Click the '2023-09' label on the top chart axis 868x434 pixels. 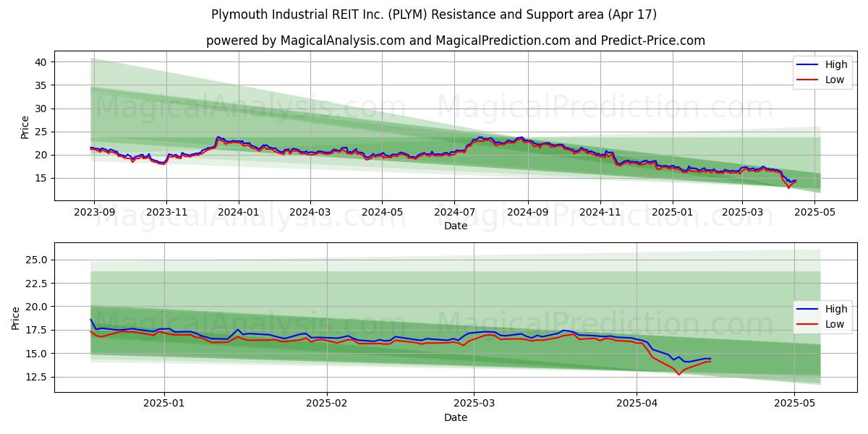94,213
